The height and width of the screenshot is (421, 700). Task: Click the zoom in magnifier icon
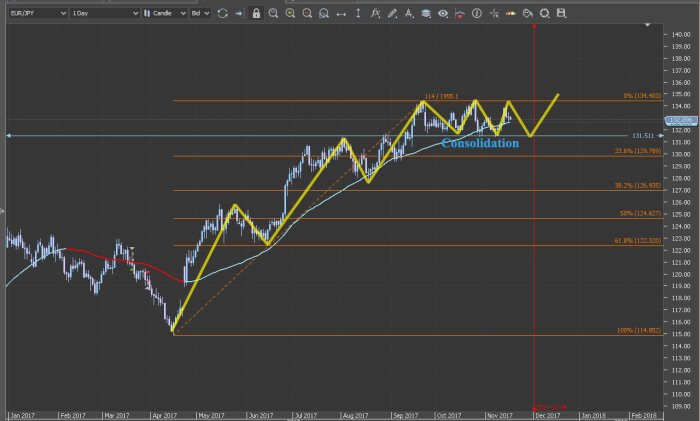[290, 13]
